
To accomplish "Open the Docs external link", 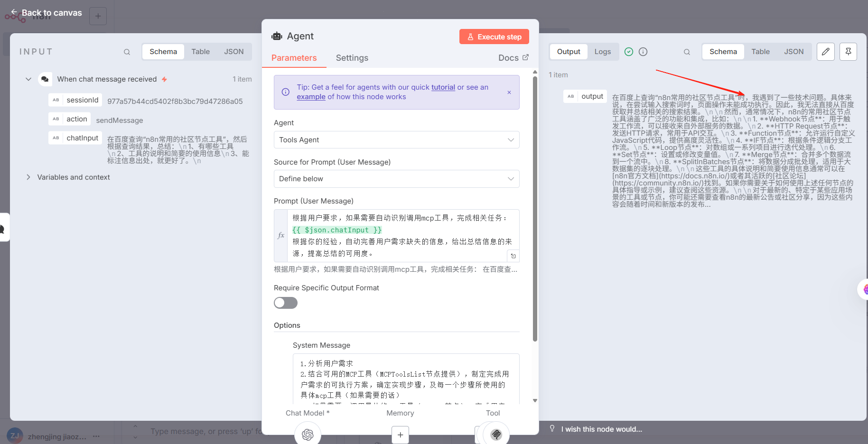I will pyautogui.click(x=513, y=57).
